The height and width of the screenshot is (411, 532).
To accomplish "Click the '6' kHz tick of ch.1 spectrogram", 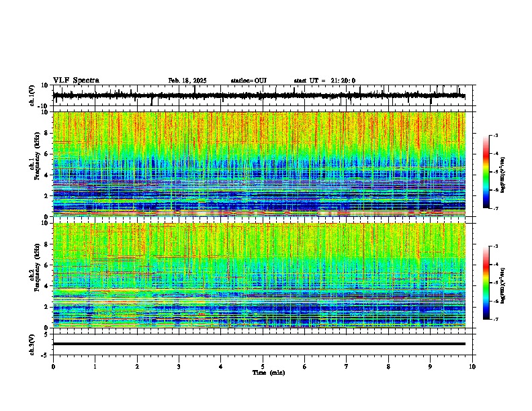I will (47, 154).
